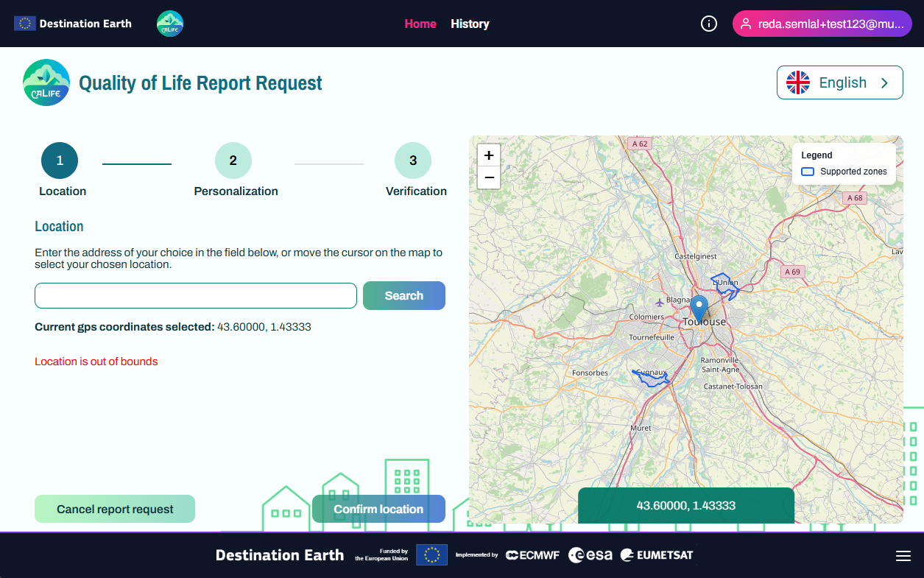Click the EUMETSAT logo in the footer

coord(655,555)
